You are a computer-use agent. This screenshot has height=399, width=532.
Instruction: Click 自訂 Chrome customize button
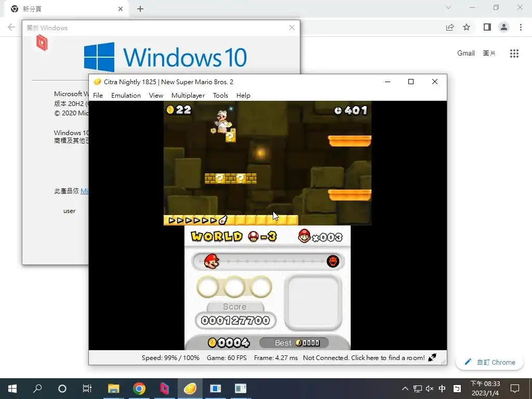click(490, 362)
